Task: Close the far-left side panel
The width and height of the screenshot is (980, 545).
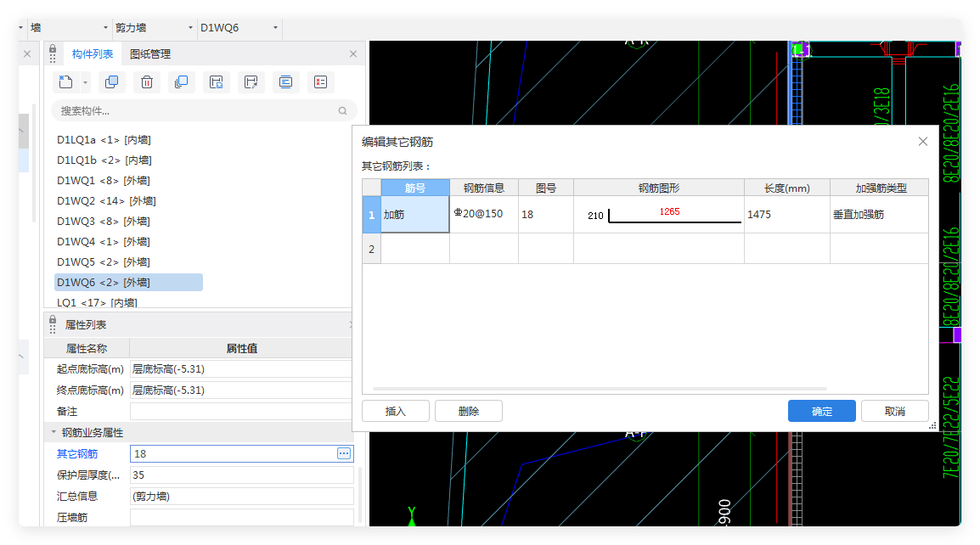Action: click(27, 53)
